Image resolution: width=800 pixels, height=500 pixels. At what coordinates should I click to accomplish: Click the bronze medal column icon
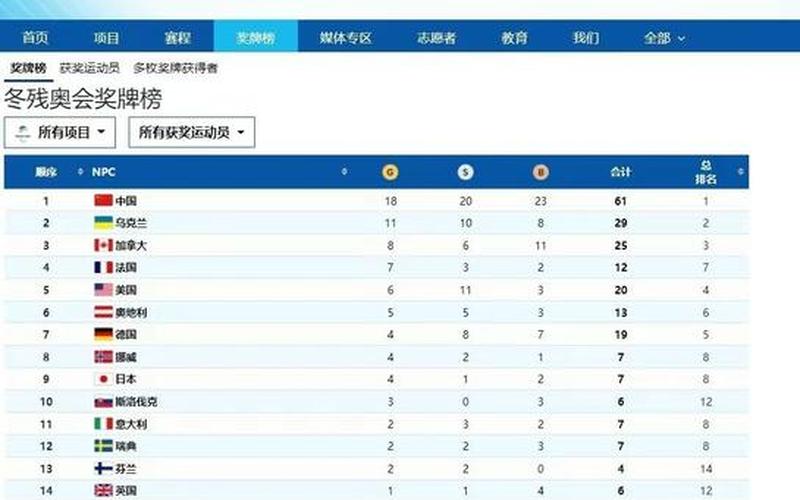pyautogui.click(x=540, y=172)
